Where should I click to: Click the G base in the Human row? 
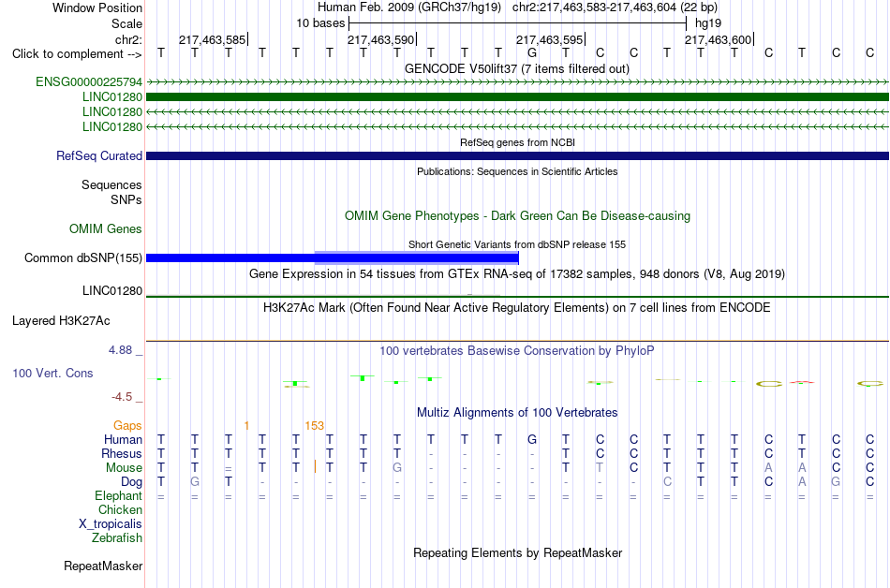tap(532, 440)
